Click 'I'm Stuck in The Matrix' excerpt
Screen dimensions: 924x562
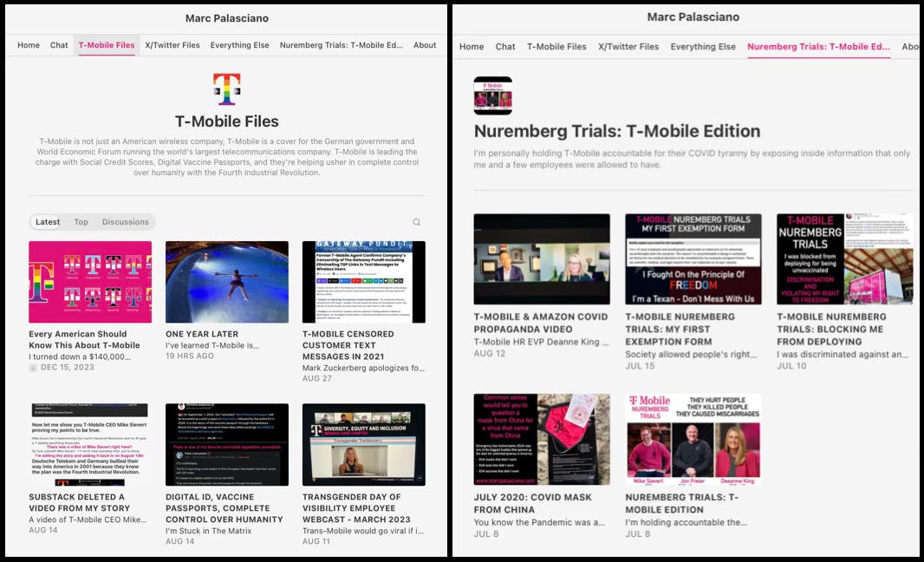tap(209, 531)
